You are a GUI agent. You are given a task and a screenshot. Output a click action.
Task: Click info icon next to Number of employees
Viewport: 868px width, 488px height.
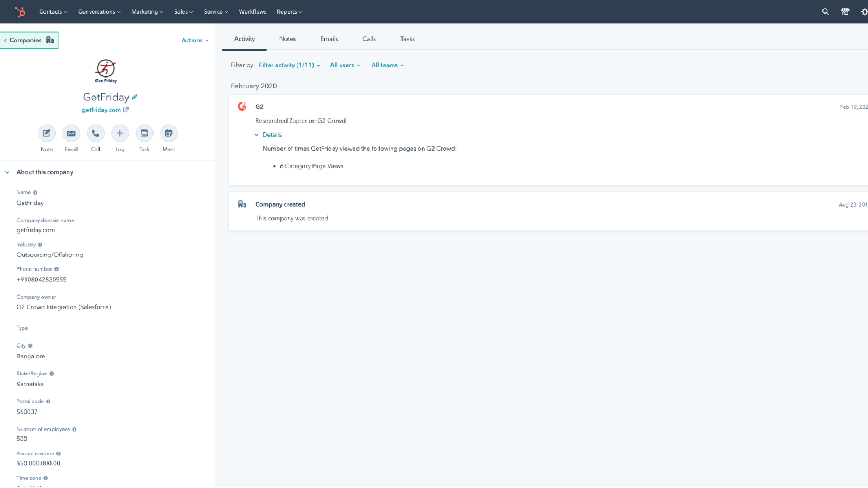(x=75, y=429)
